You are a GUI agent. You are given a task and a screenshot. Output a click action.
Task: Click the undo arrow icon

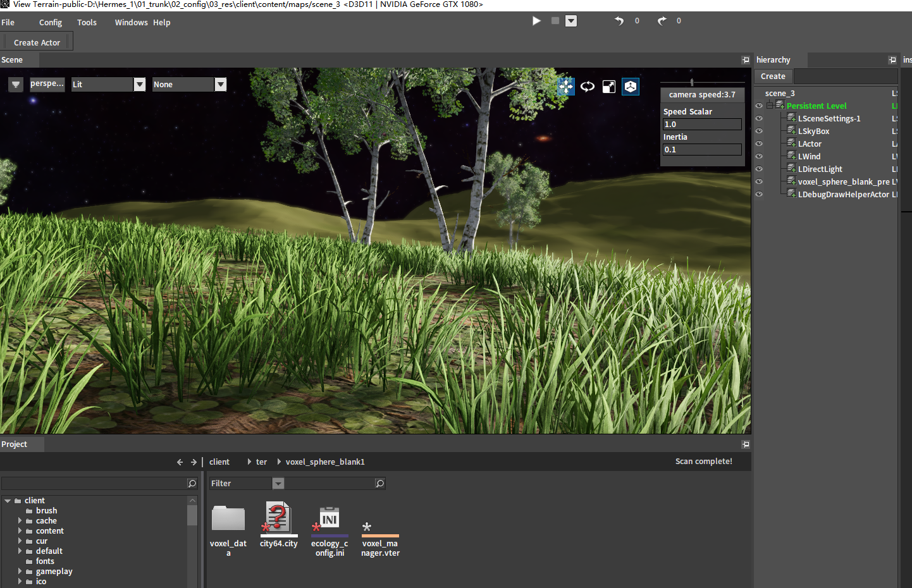tap(619, 21)
